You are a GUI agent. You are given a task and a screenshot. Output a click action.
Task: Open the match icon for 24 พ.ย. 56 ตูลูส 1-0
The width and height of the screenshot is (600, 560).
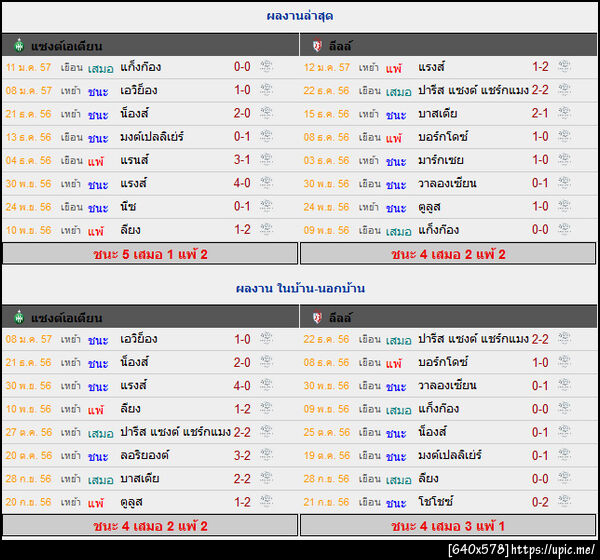[x=564, y=206]
